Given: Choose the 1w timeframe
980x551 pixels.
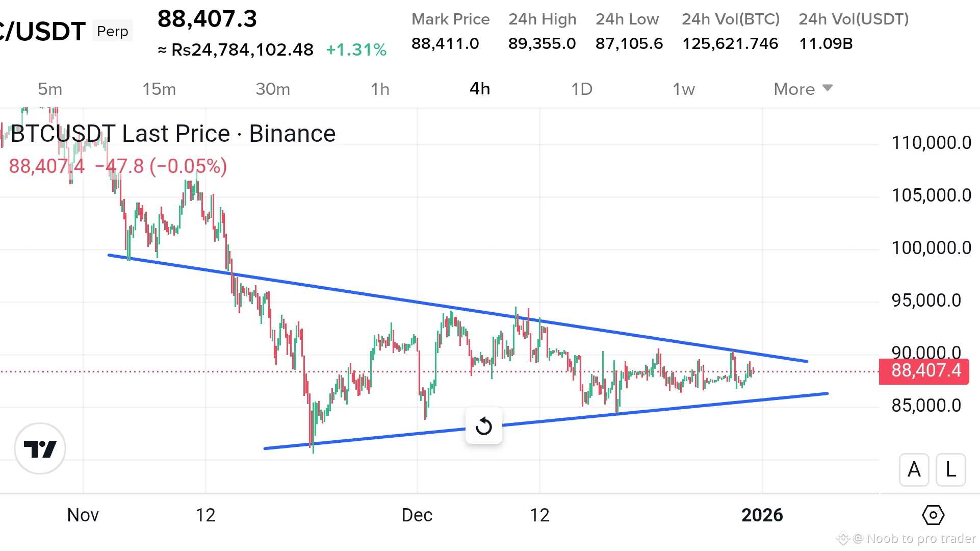Looking at the screenshot, I should pos(684,89).
